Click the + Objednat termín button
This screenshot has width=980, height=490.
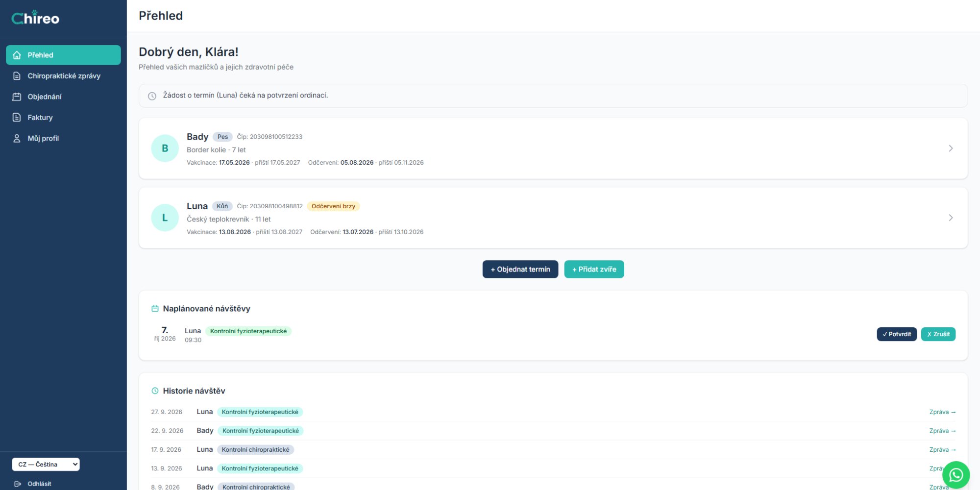[520, 269]
